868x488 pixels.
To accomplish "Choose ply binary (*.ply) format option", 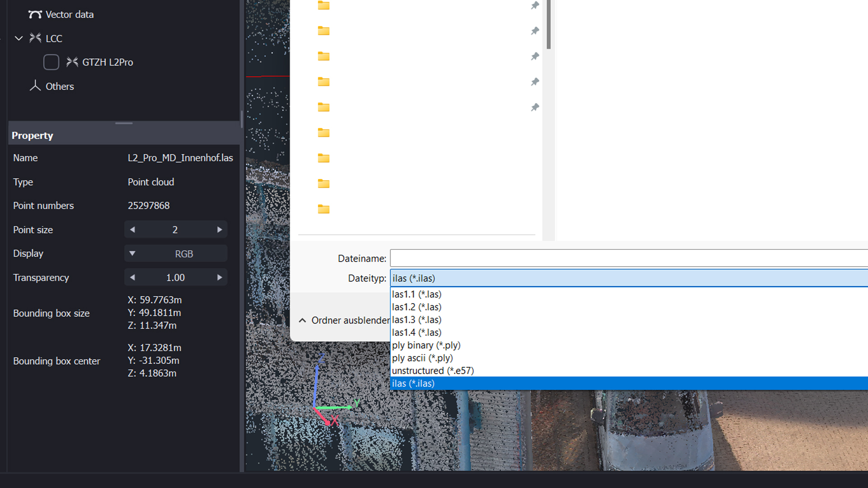I will click(426, 345).
